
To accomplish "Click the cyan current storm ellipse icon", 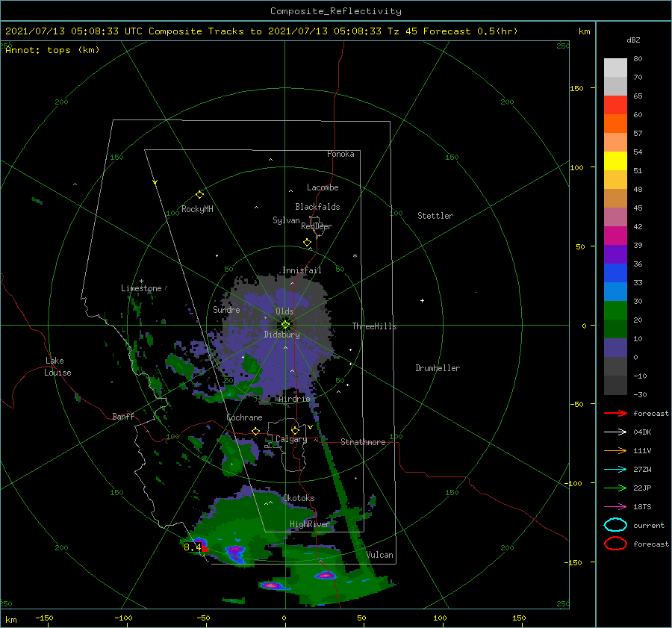I will (615, 525).
